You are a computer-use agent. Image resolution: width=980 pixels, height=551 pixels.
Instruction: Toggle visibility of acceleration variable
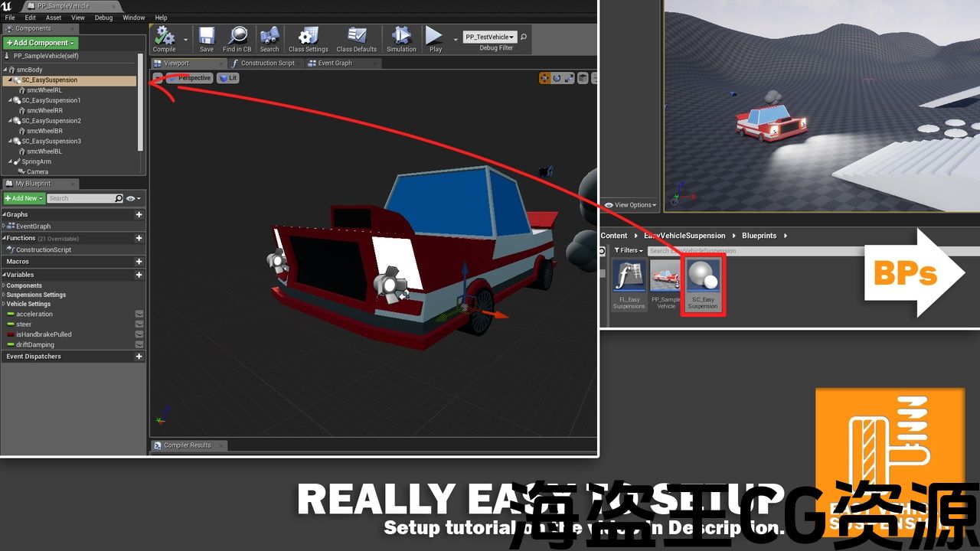coord(139,314)
